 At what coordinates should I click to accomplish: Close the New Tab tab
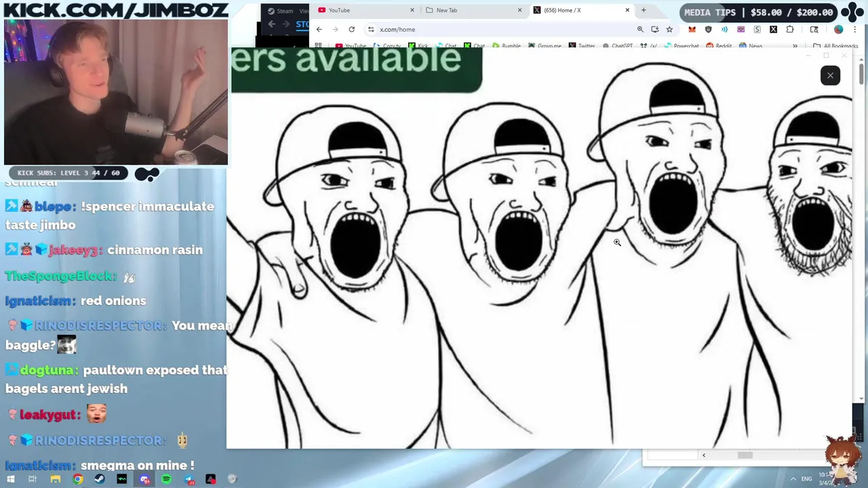pyautogui.click(x=520, y=10)
